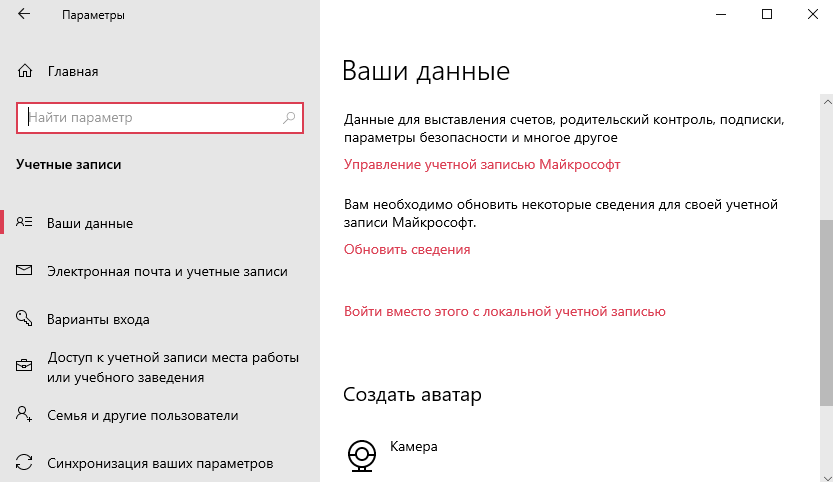Open Варианты входа key icon
Viewport: 833px width, 482px height.
25,320
